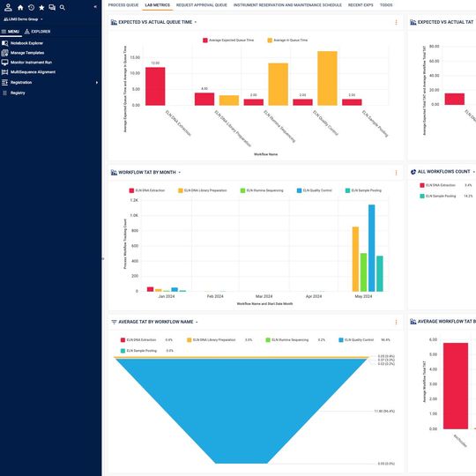Click Expected vs Actual Queue Time chart icon
476x476 pixels.
(114, 22)
